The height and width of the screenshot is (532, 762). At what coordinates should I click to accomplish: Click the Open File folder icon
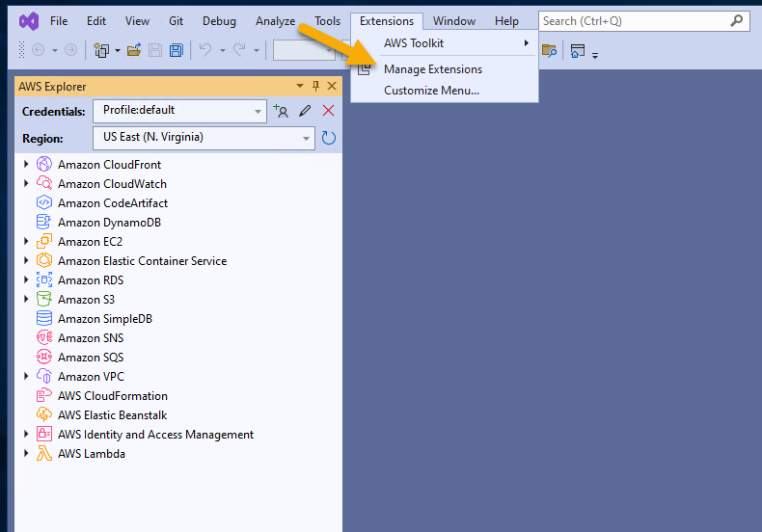coord(134,50)
